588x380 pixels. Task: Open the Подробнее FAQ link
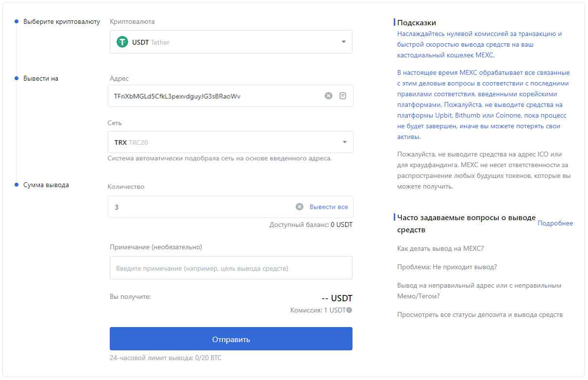[555, 224]
